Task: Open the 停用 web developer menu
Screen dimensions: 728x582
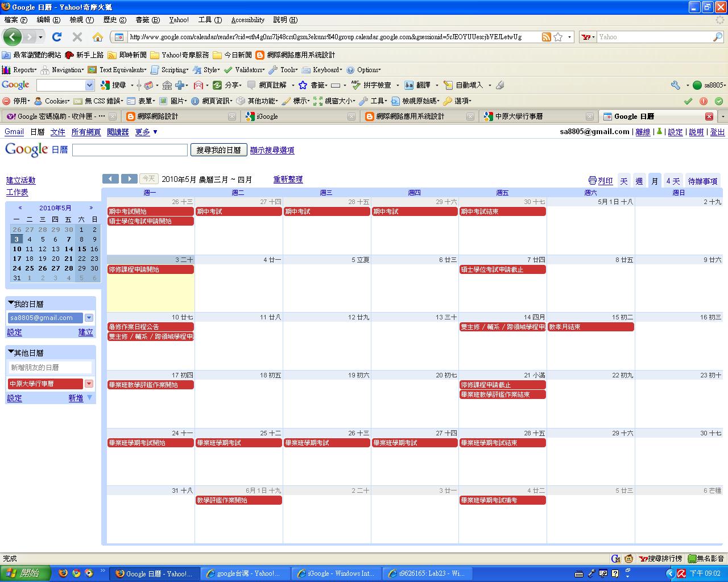Action: pos(15,101)
